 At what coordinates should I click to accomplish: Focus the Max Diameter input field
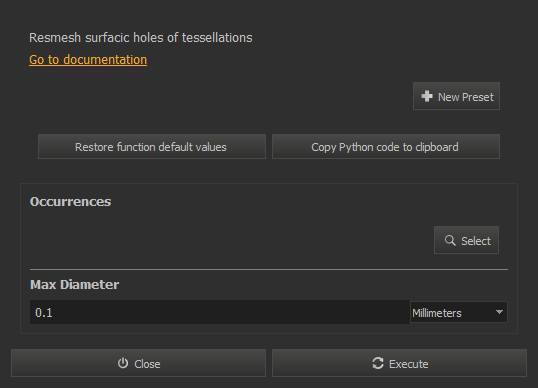click(x=220, y=312)
